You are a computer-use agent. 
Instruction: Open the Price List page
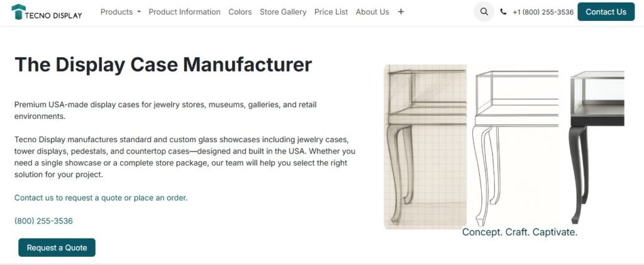tap(331, 12)
